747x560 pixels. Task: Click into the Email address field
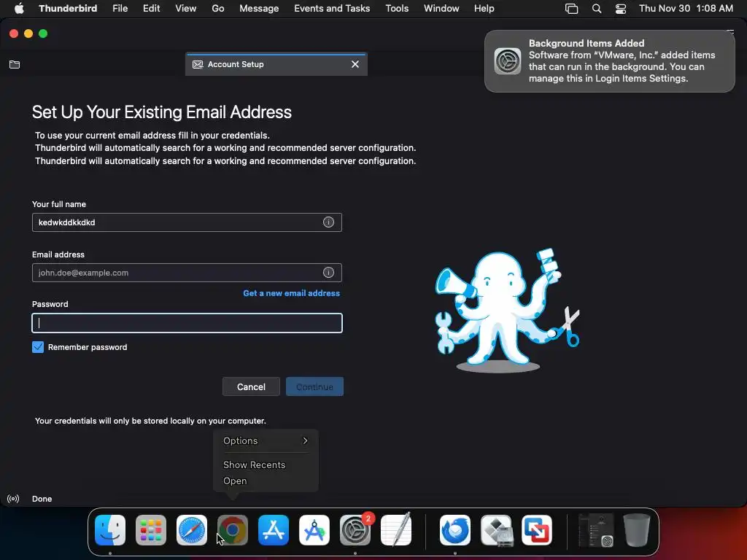tap(187, 273)
